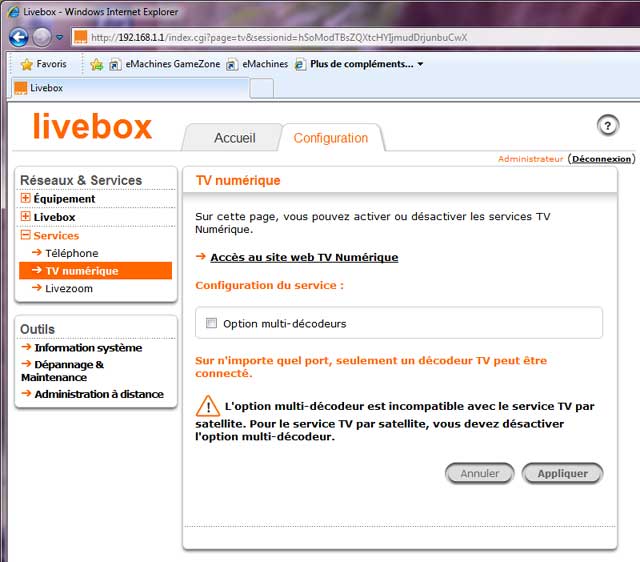
Task: Open the Favoris star button
Action: [42, 64]
